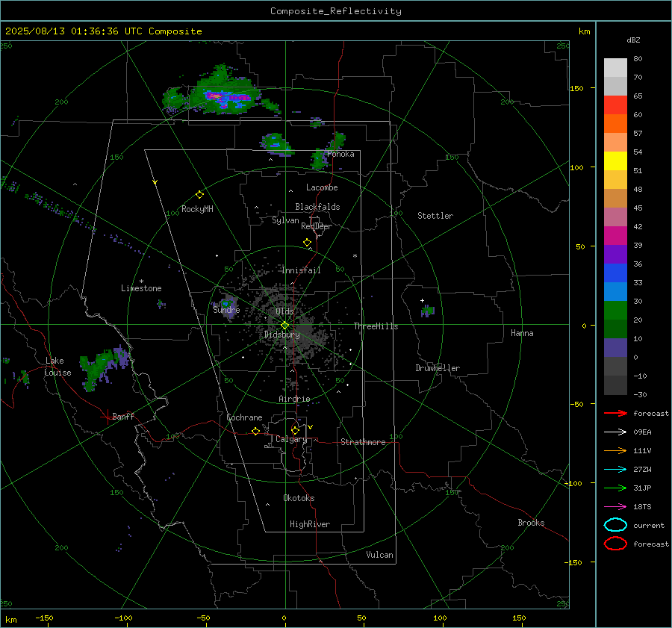The image size is (672, 628).
Task: Click the yellow diamond marker near RockyMH
Action: click(x=199, y=195)
